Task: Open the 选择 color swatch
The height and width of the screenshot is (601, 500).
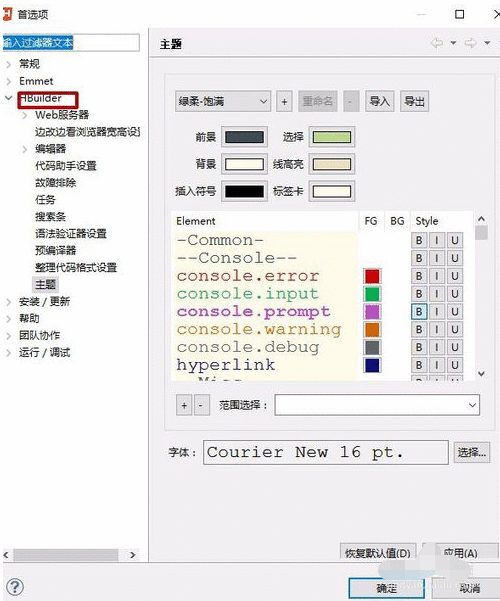Action: click(x=332, y=137)
